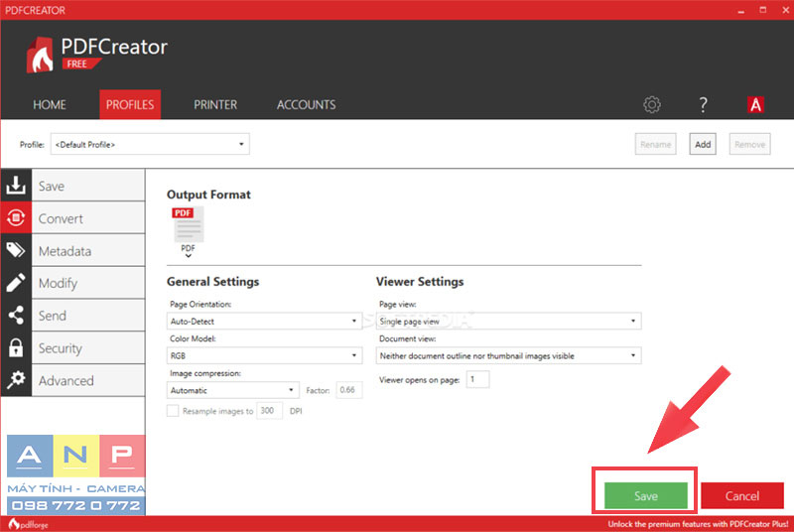Go to the PRINTER tab
The image size is (794, 532).
tap(215, 105)
